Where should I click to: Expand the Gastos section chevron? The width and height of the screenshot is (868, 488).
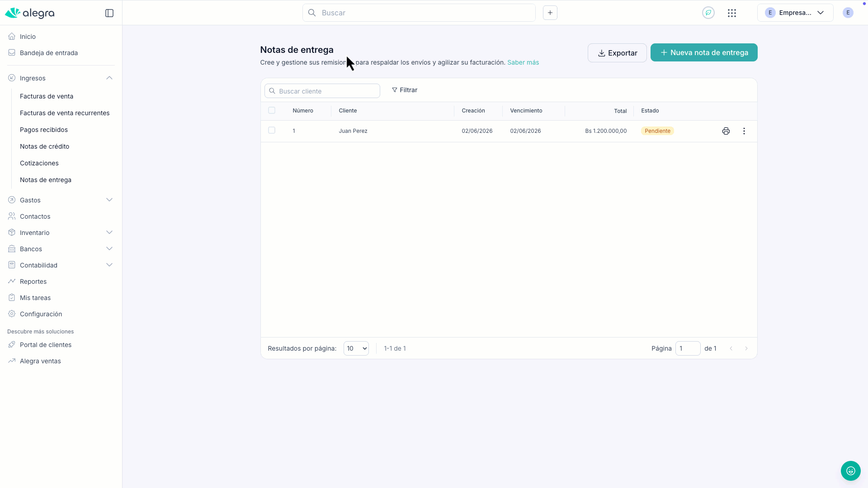pos(109,200)
